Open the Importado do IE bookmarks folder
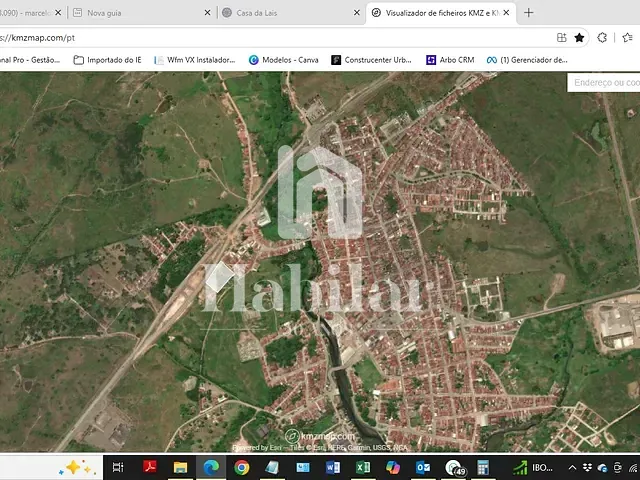 point(107,60)
